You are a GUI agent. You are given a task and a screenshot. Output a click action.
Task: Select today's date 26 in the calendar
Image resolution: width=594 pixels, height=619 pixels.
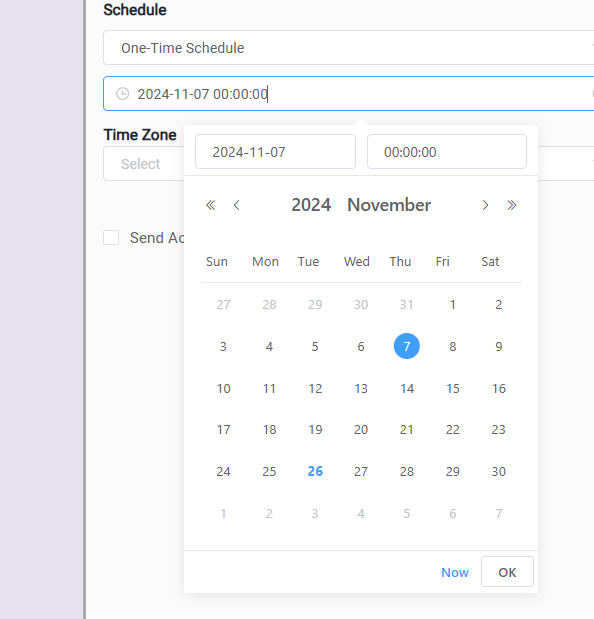[x=315, y=471]
